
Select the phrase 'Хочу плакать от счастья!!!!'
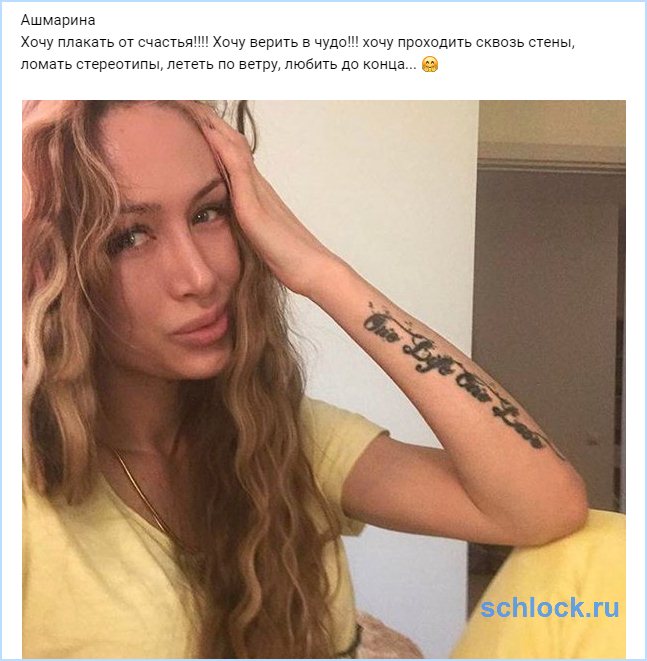[x=114, y=43]
